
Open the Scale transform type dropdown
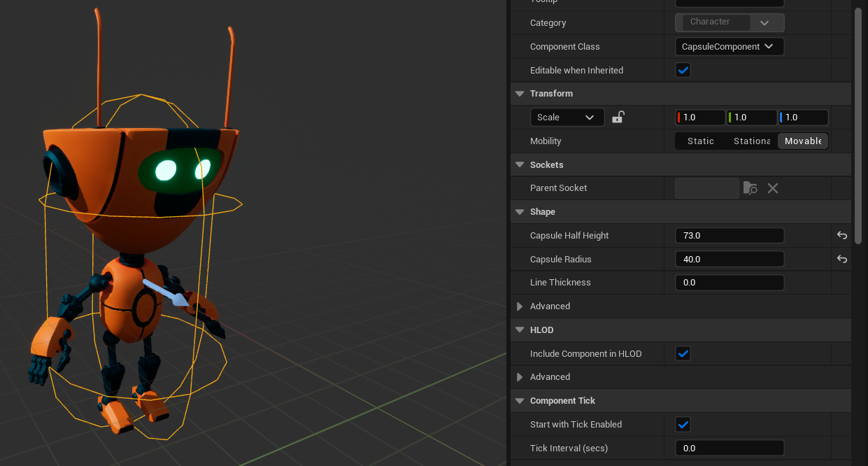click(x=567, y=117)
